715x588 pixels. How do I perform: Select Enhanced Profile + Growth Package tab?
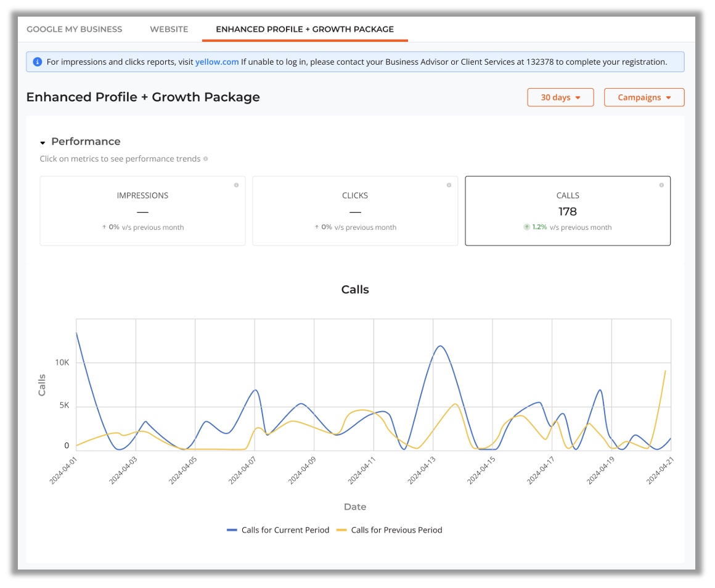pyautogui.click(x=304, y=29)
